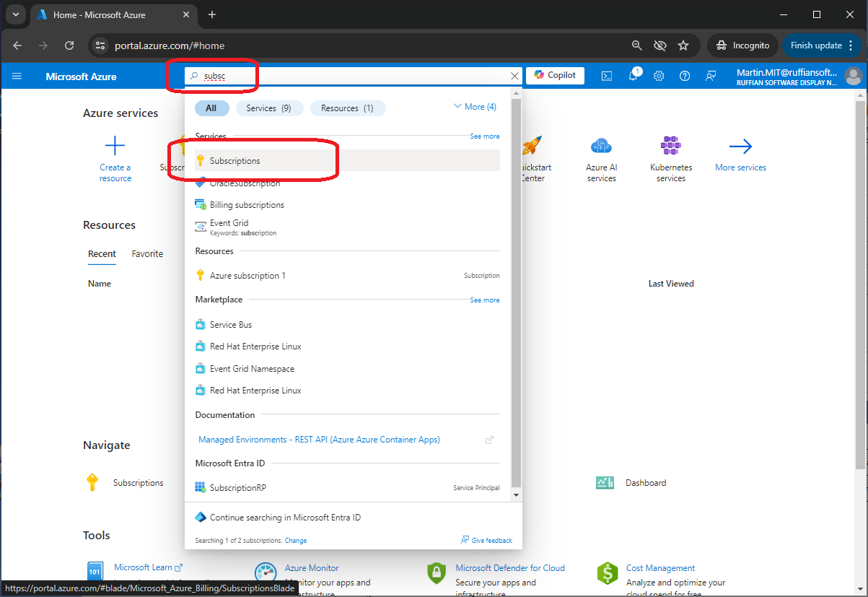Click the feedback icon in header
868x597 pixels.
711,76
